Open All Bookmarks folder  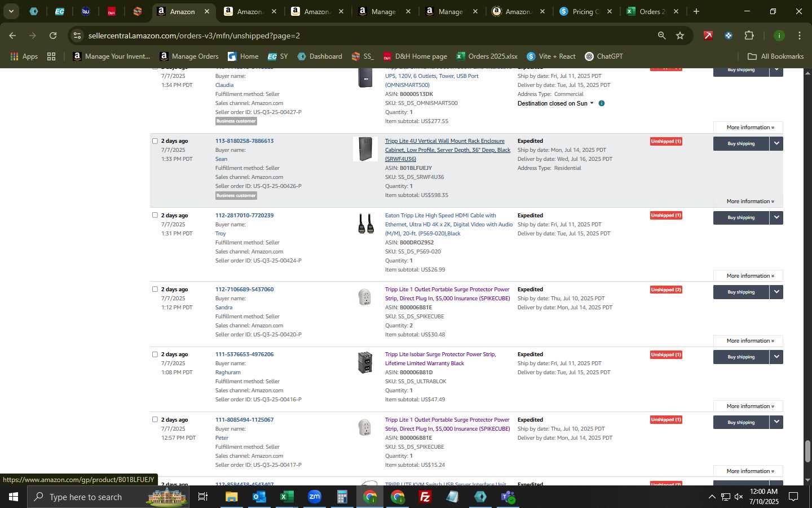click(x=775, y=56)
